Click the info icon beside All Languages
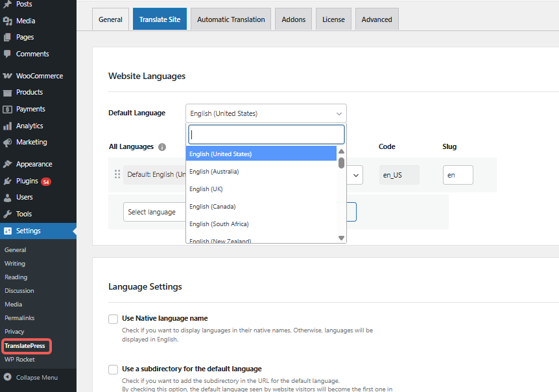559x392 pixels. coord(162,147)
